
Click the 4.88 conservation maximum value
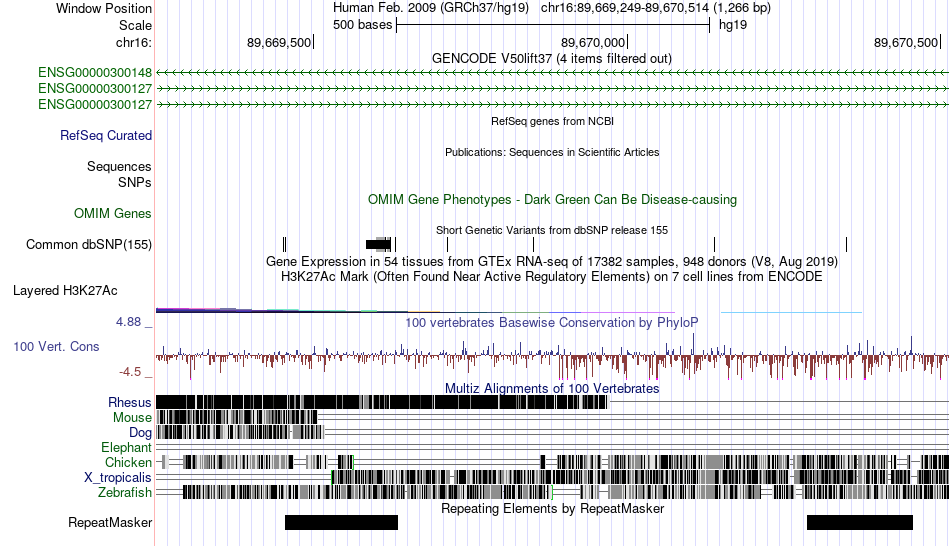[x=128, y=322]
